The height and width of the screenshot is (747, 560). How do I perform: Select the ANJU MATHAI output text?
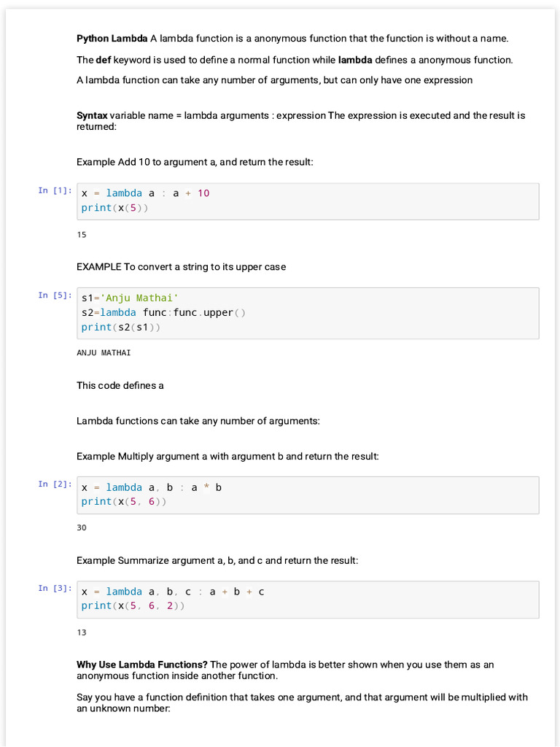coord(104,353)
